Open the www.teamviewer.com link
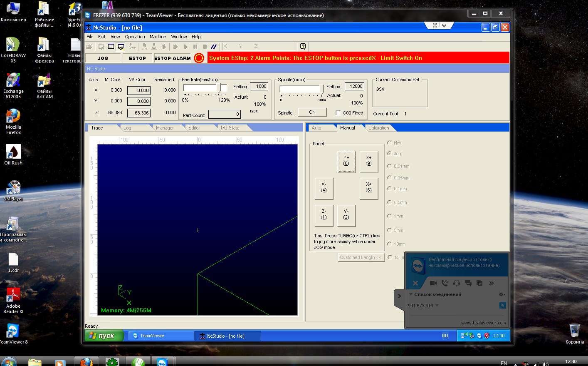The width and height of the screenshot is (588, 366). [x=484, y=323]
